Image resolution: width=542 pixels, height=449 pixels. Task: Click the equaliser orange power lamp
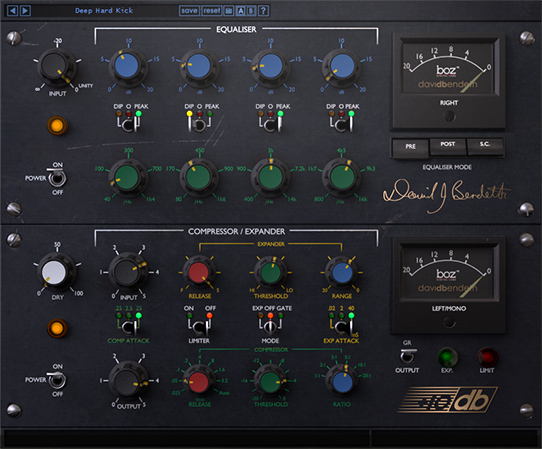coord(57,125)
